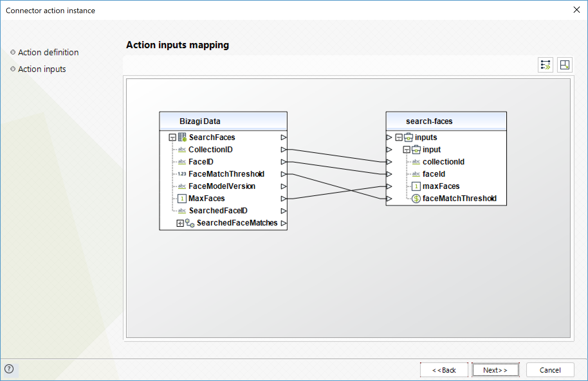Select the Action inputs step
This screenshot has height=381, width=588.
point(42,69)
